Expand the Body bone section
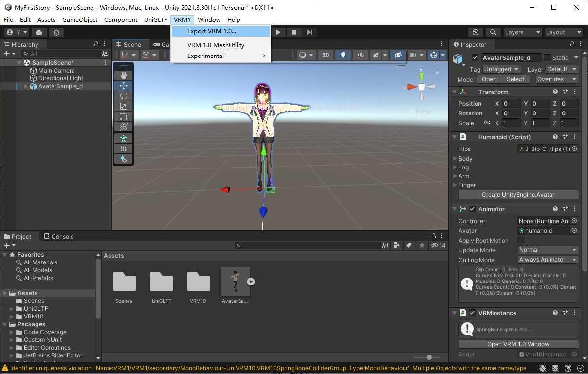 pyautogui.click(x=456, y=159)
